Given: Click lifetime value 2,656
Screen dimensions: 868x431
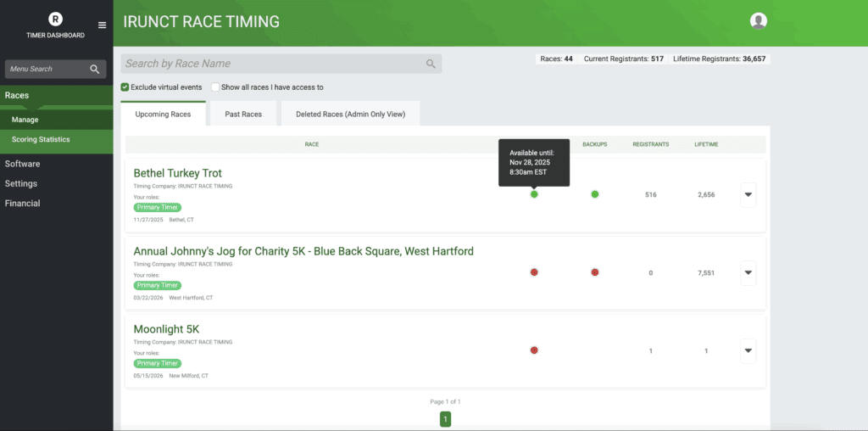Looking at the screenshot, I should [706, 195].
